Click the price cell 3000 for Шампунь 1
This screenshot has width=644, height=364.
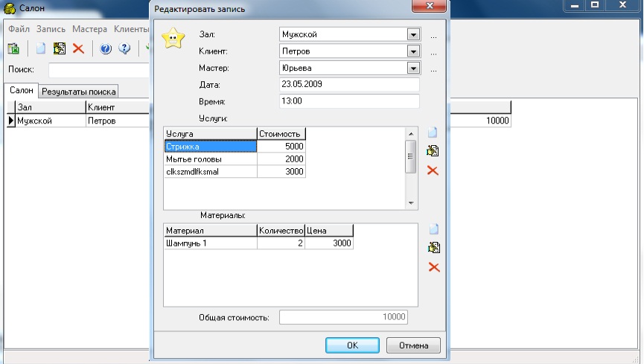point(329,243)
